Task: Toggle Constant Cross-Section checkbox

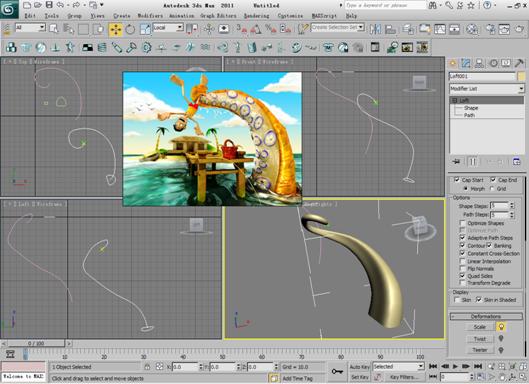Action: (x=463, y=253)
